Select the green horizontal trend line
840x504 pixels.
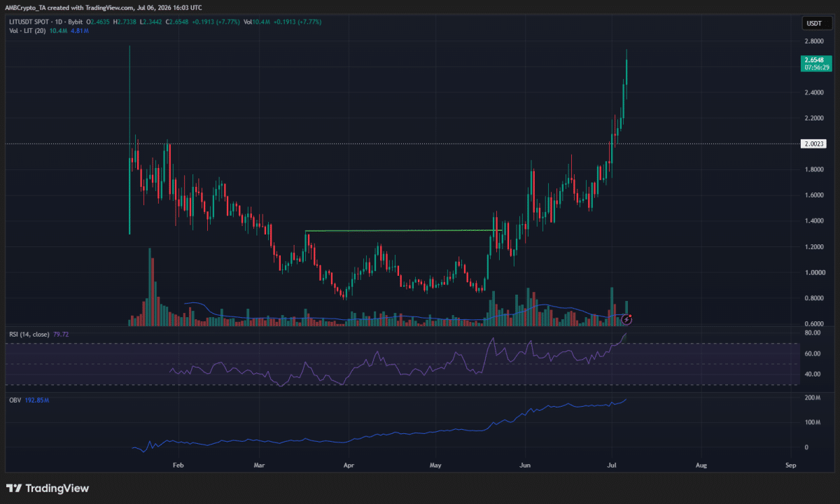click(403, 230)
